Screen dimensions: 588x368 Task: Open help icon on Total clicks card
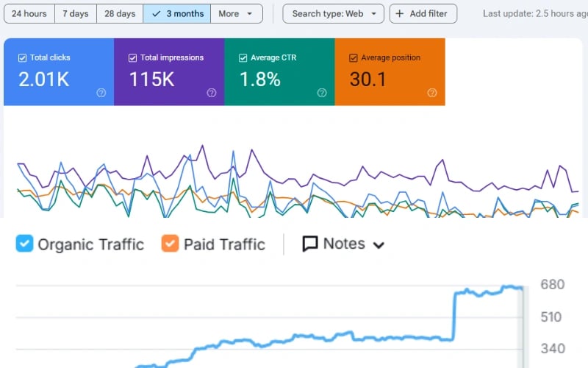(x=101, y=93)
